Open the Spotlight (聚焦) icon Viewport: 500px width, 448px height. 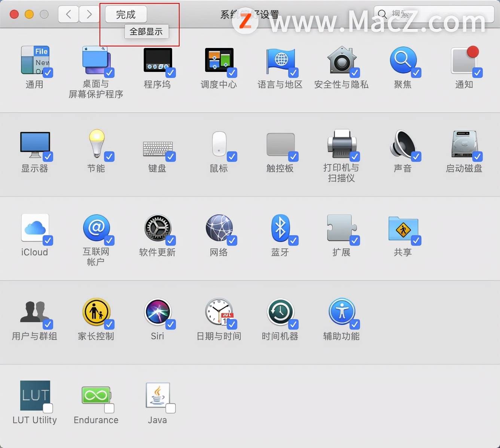[403, 60]
